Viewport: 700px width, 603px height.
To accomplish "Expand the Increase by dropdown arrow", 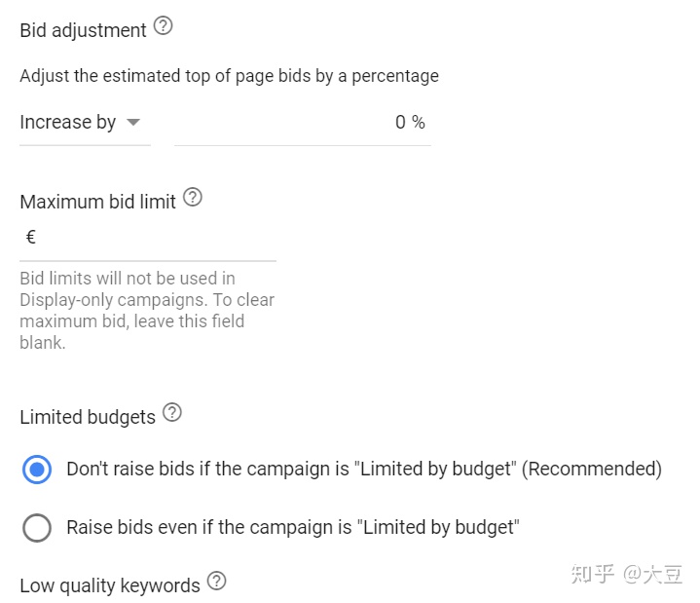I will click(x=133, y=122).
